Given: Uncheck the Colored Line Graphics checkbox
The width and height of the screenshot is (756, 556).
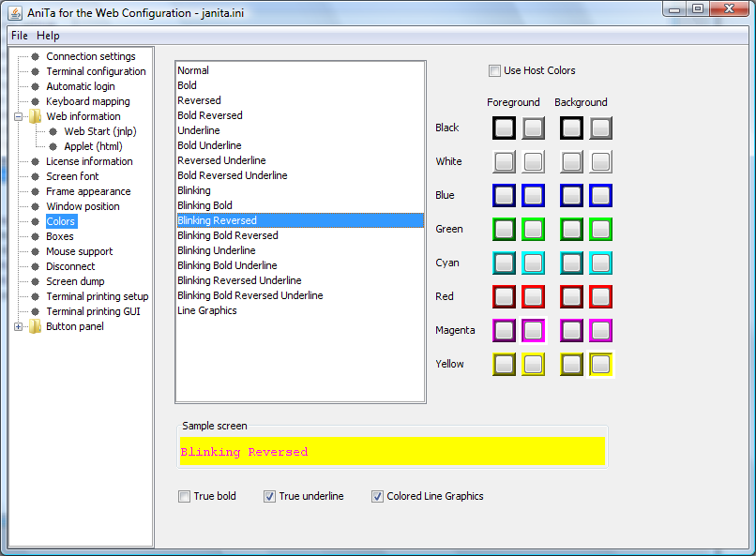Looking at the screenshot, I should pos(377,496).
